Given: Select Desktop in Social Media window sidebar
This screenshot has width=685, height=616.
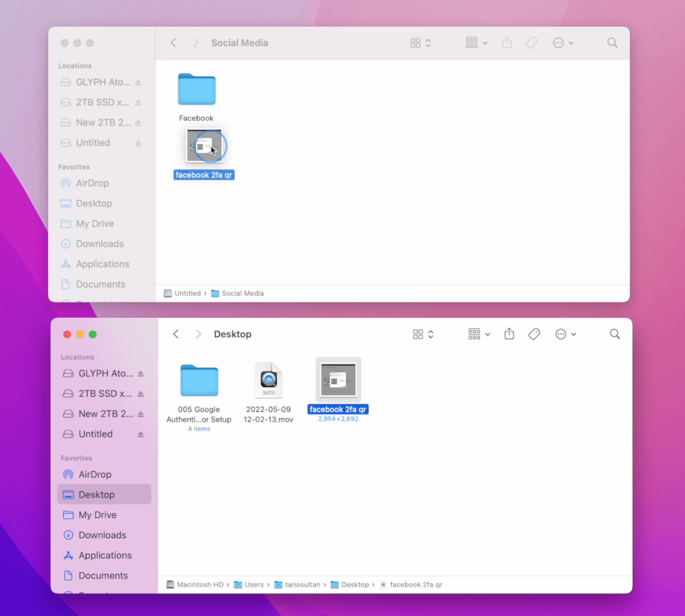Looking at the screenshot, I should (102, 203).
